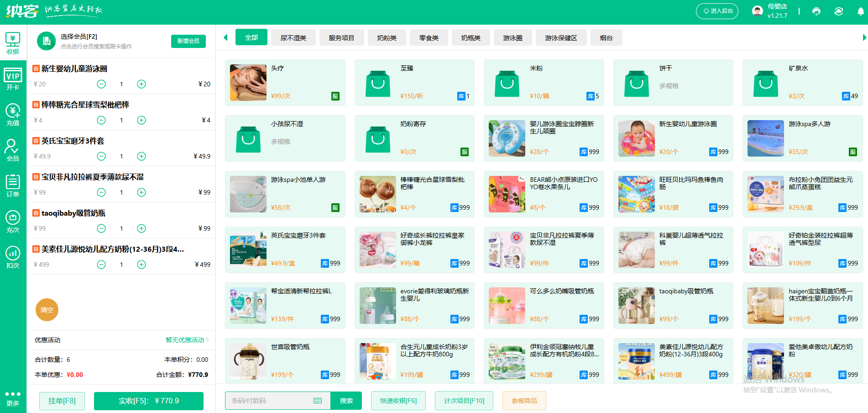Screen dimensions: 868x413
Task: Click the left arrow beside category tabs
Action: coord(225,37)
